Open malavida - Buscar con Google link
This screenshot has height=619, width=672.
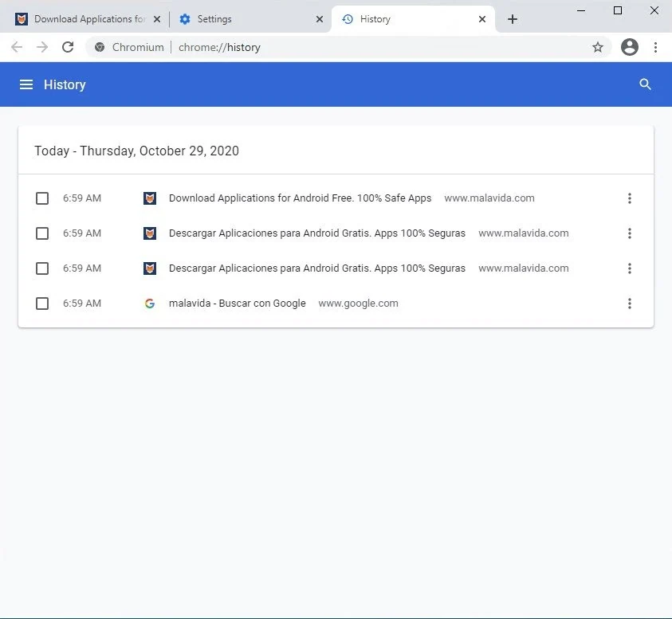(x=237, y=304)
